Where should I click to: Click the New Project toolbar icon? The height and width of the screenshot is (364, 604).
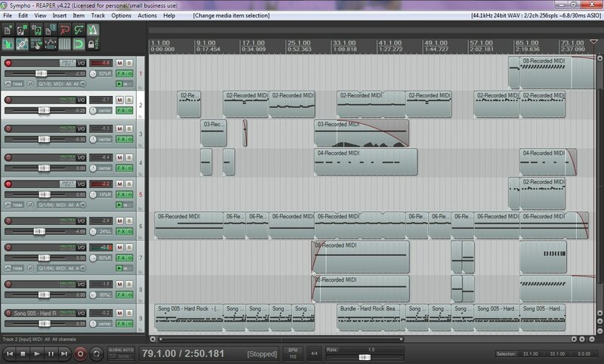tap(8, 30)
